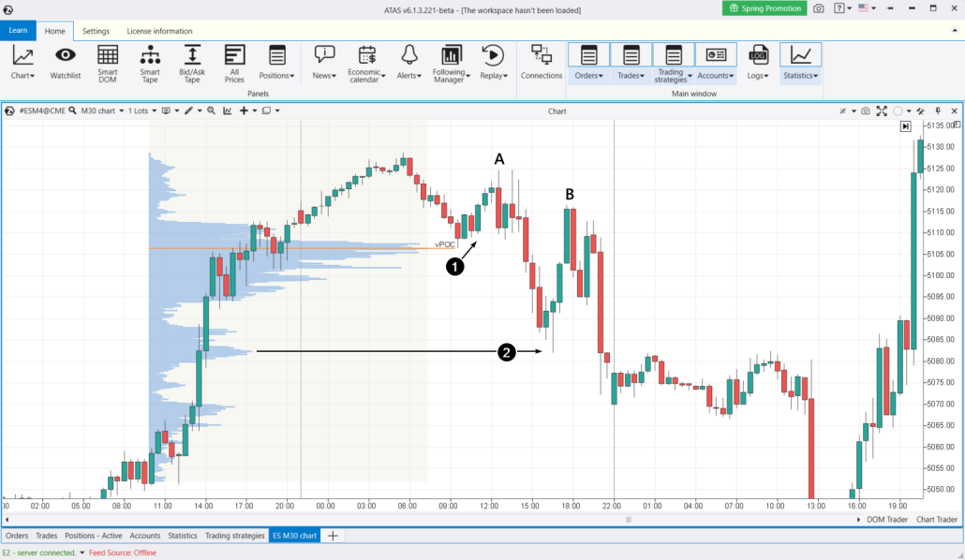Toggle the crosshair cursor mode
Image resolution: width=965 pixels, height=560 pixels.
click(x=843, y=111)
